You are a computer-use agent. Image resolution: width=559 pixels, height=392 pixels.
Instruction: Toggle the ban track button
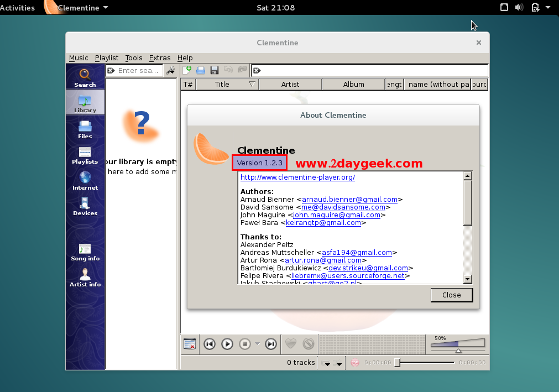tap(309, 344)
